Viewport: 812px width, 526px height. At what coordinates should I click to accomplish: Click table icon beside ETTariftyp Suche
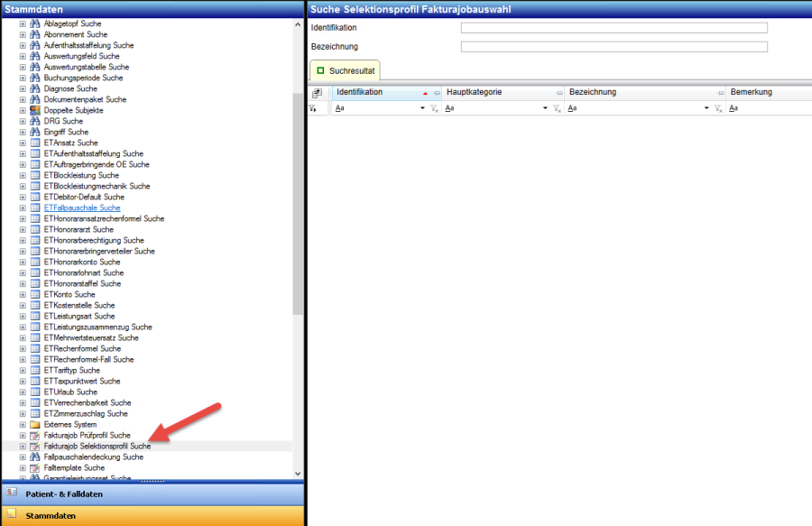(34, 370)
